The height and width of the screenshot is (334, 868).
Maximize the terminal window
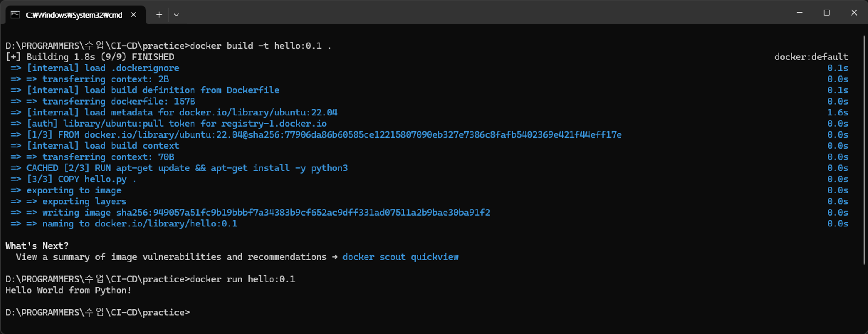(826, 13)
